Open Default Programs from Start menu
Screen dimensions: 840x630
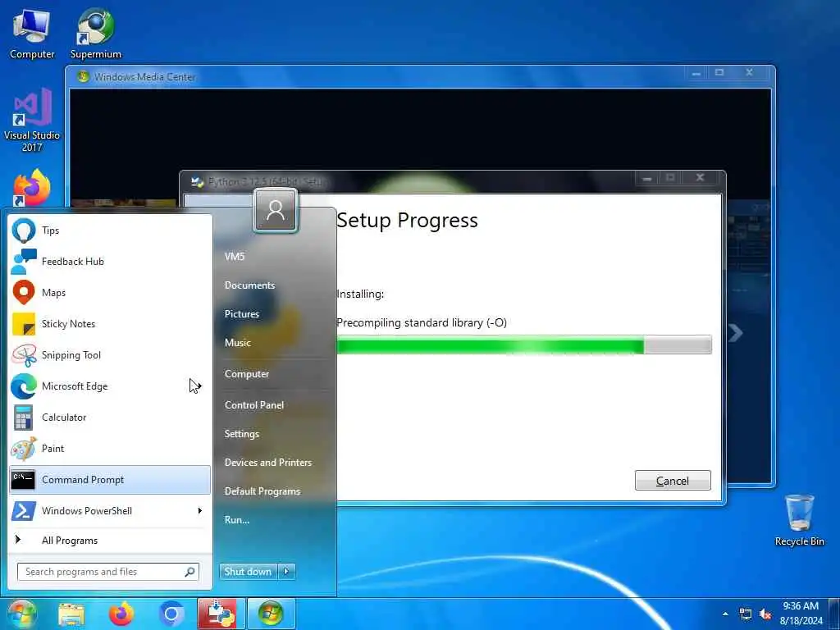262,491
